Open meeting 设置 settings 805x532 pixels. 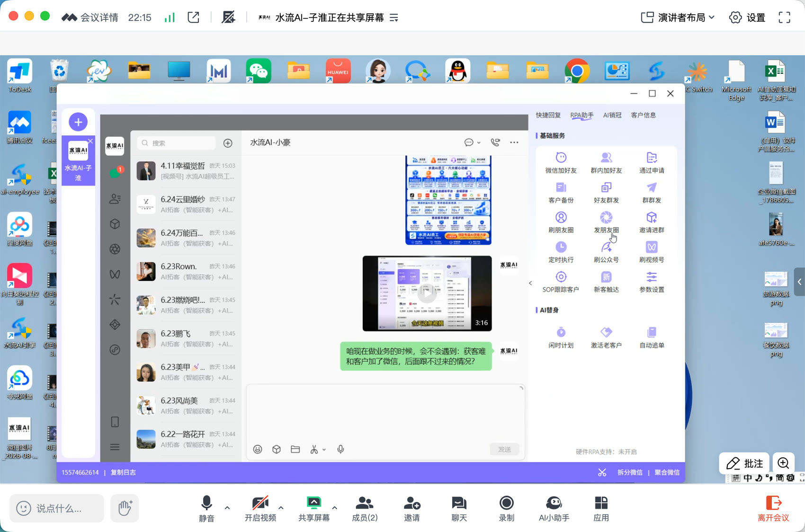tap(748, 18)
